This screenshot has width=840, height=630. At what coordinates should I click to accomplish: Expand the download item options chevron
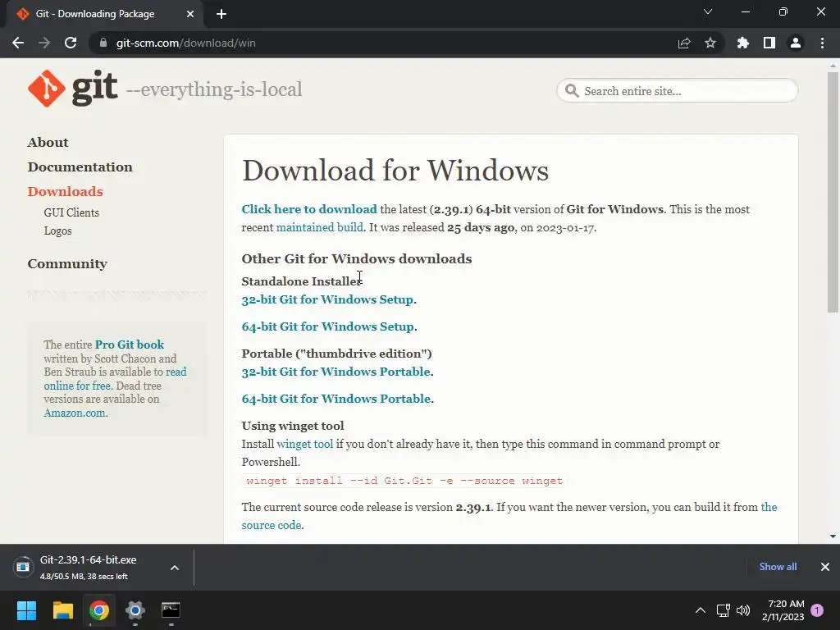click(x=175, y=568)
